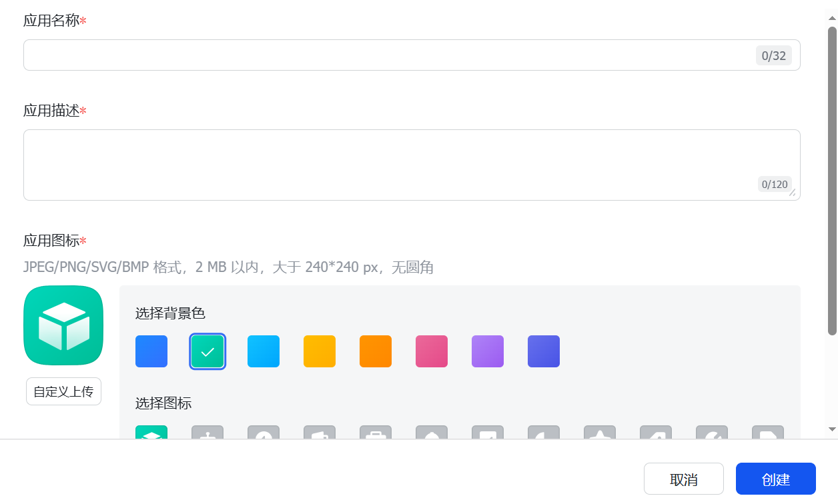Choose the star icon option
Screen dimensions: 838x504
600,433
